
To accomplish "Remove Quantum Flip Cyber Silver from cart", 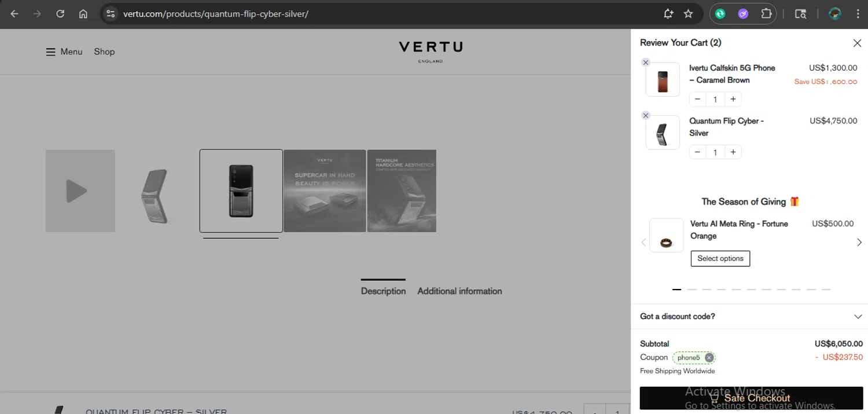I will click(646, 115).
